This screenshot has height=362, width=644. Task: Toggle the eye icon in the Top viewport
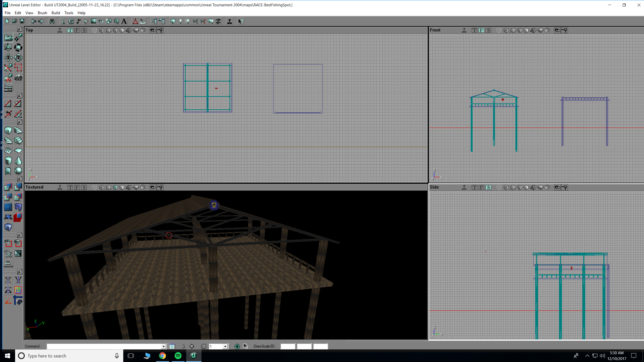pos(153,30)
